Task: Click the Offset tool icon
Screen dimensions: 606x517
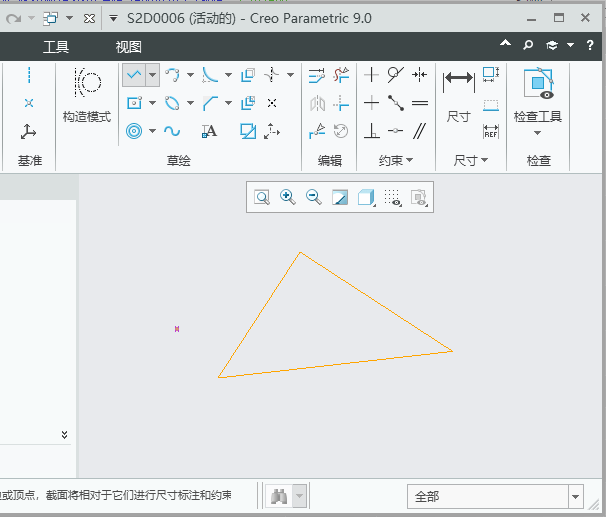Action: pyautogui.click(x=248, y=75)
